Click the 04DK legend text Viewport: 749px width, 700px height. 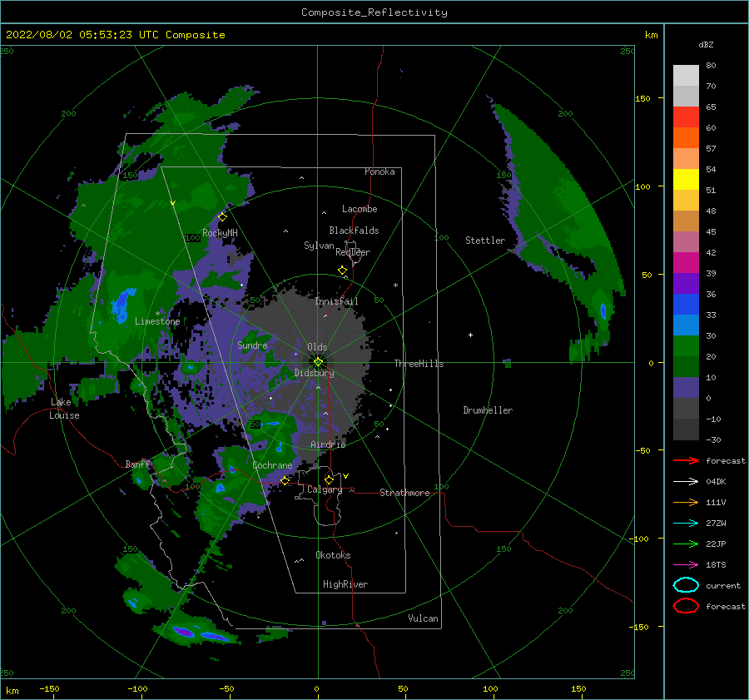(x=716, y=482)
